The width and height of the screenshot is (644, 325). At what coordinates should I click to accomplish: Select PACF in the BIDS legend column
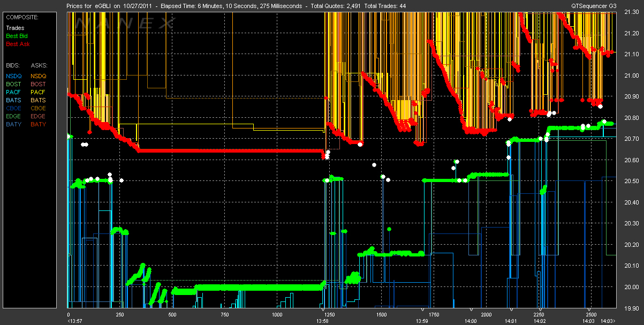pos(14,92)
